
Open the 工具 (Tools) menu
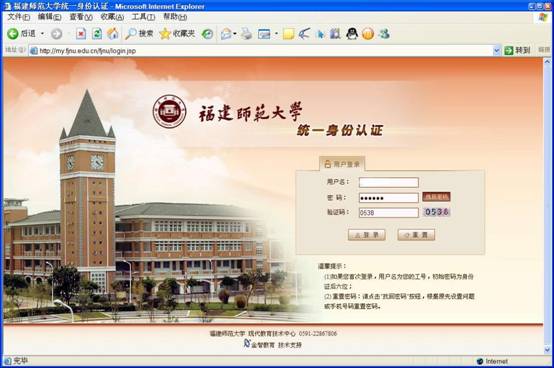pos(143,17)
